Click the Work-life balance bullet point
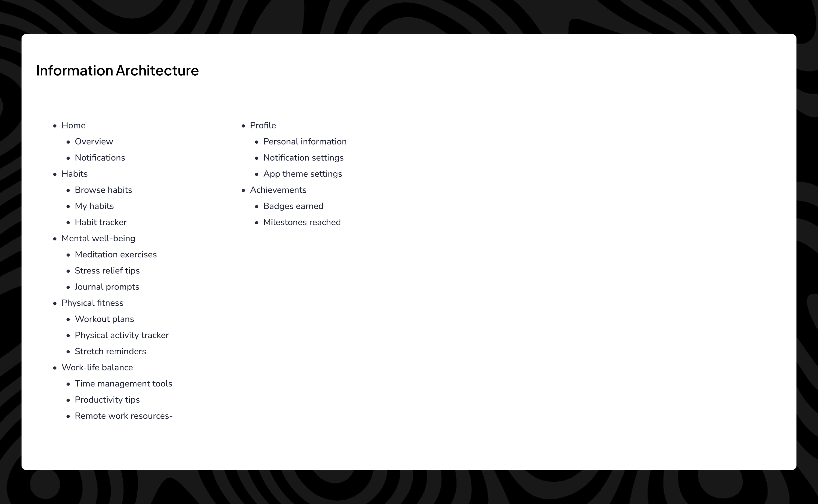Screen dimensions: 818x504 tap(98, 367)
